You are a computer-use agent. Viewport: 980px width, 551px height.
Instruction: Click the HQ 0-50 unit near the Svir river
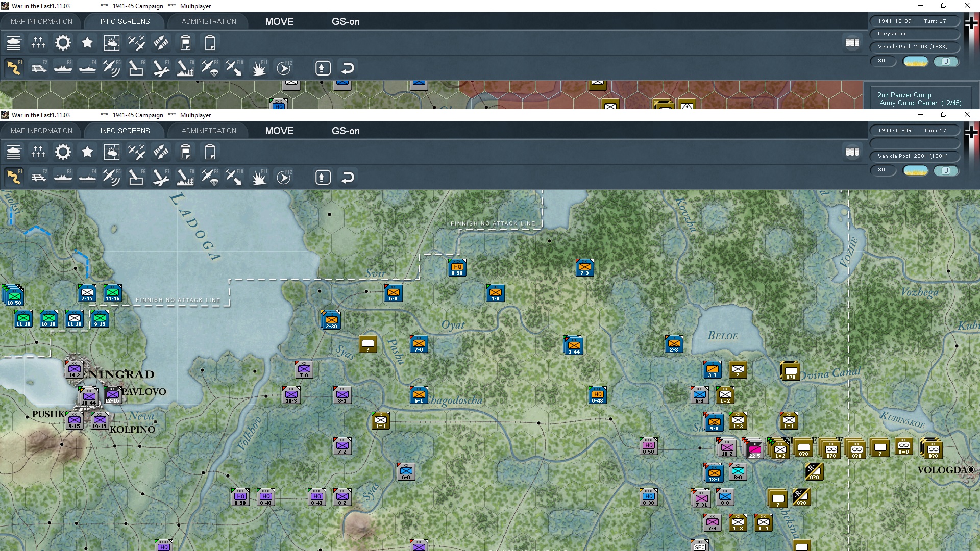coord(457,267)
